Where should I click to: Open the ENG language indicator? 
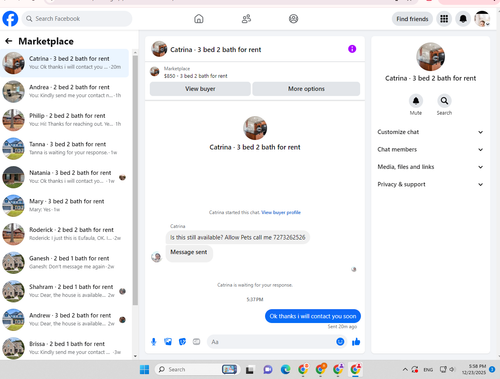click(x=428, y=369)
